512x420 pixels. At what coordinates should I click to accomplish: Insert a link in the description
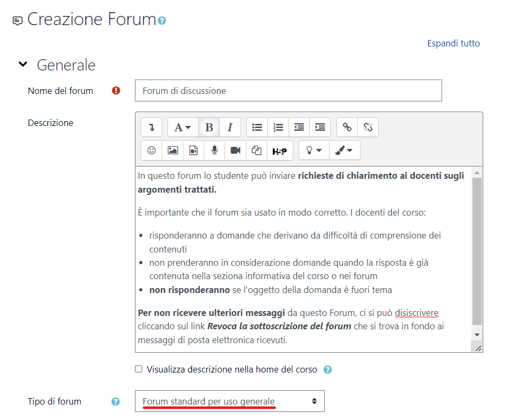[x=346, y=127]
